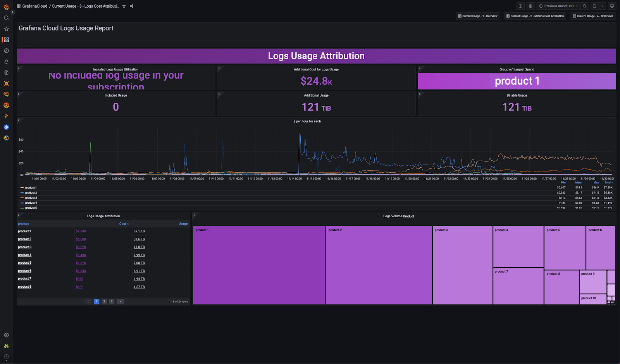The image size is (620, 364).
Task: Toggle product 5 series in chart legend
Action: click(x=31, y=208)
